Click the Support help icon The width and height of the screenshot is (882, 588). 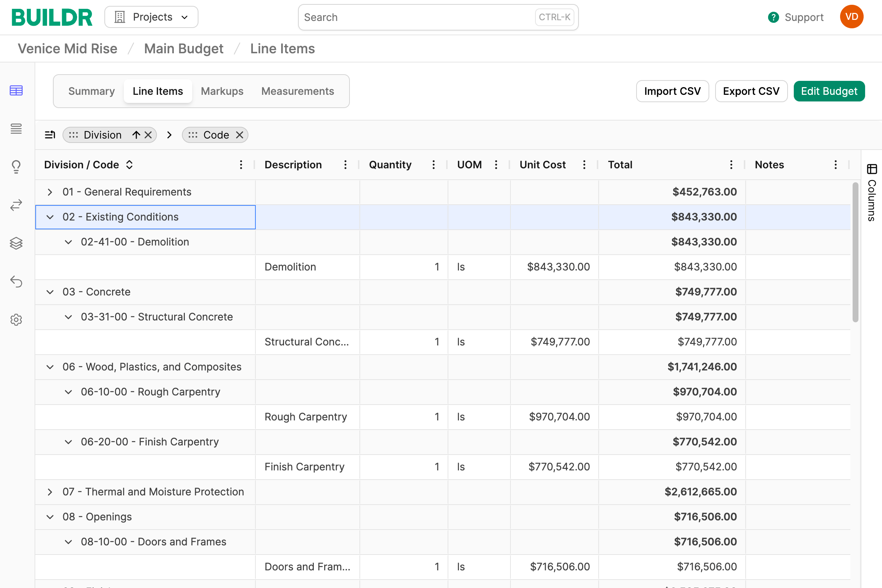pyautogui.click(x=773, y=17)
